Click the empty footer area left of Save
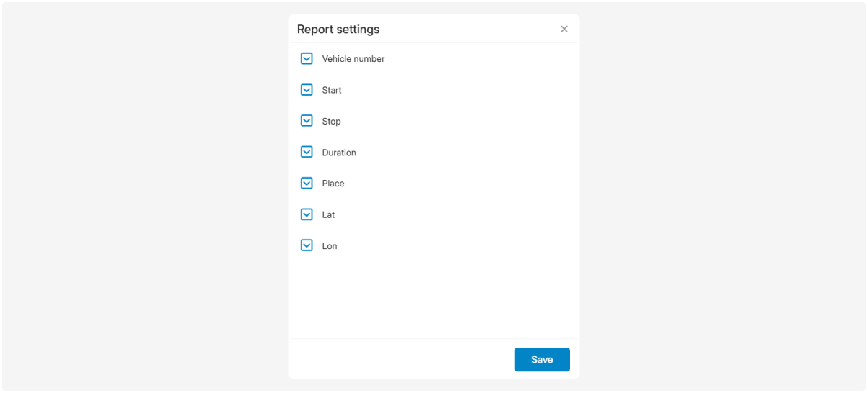Viewport: 868px width, 393px height. click(x=396, y=359)
